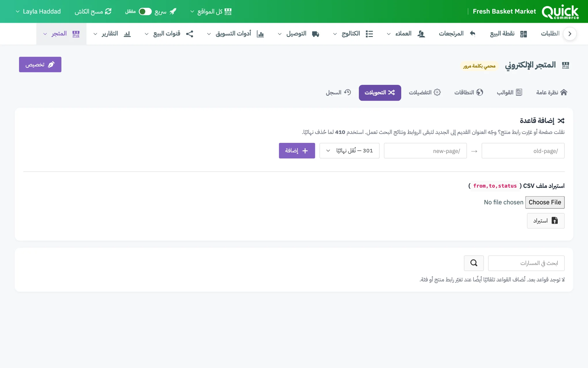Screen dimensions: 588x368
Task: Click the return arrow icon for المرتجعات
Action: pos(472,33)
